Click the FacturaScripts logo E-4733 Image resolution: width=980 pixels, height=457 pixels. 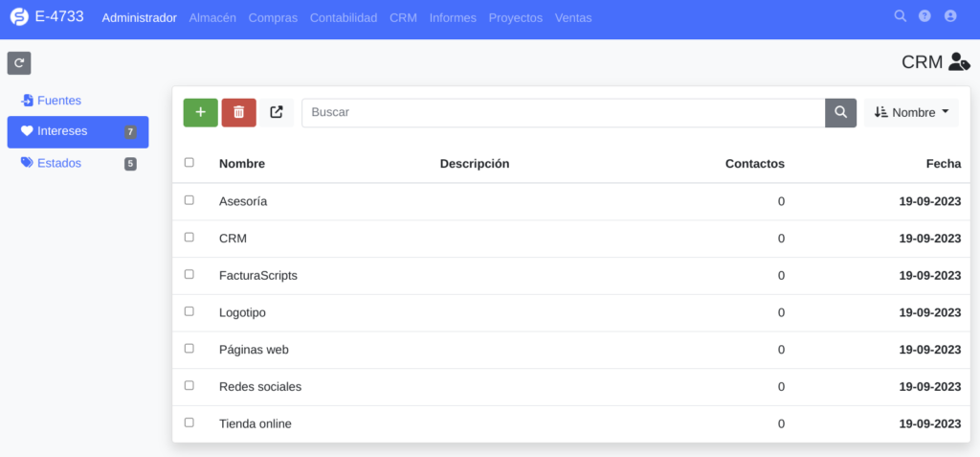coord(46,17)
